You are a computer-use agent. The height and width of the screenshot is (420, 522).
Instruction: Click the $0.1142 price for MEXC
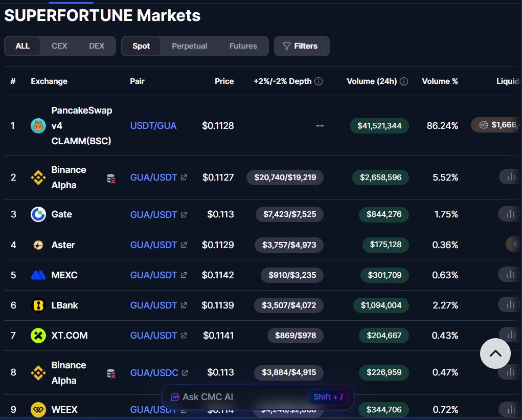point(218,275)
